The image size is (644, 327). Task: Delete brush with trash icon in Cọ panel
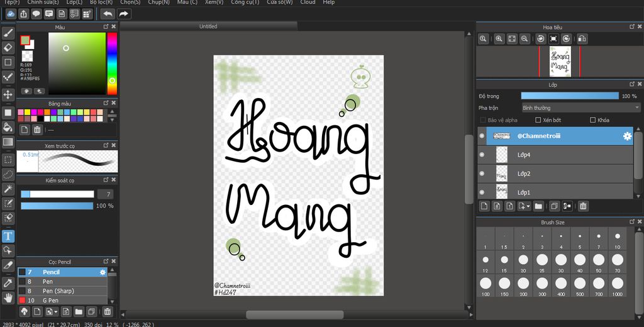click(107, 311)
